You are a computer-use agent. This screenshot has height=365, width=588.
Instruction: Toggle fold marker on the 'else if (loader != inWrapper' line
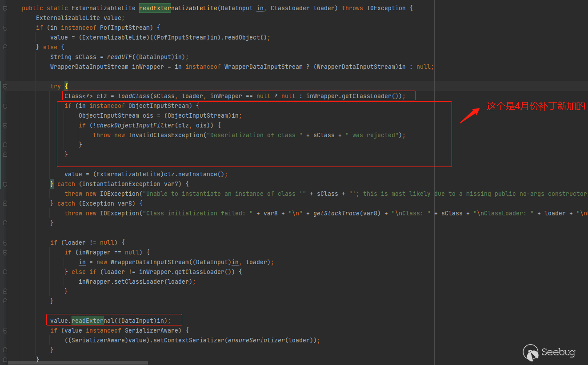(x=5, y=272)
